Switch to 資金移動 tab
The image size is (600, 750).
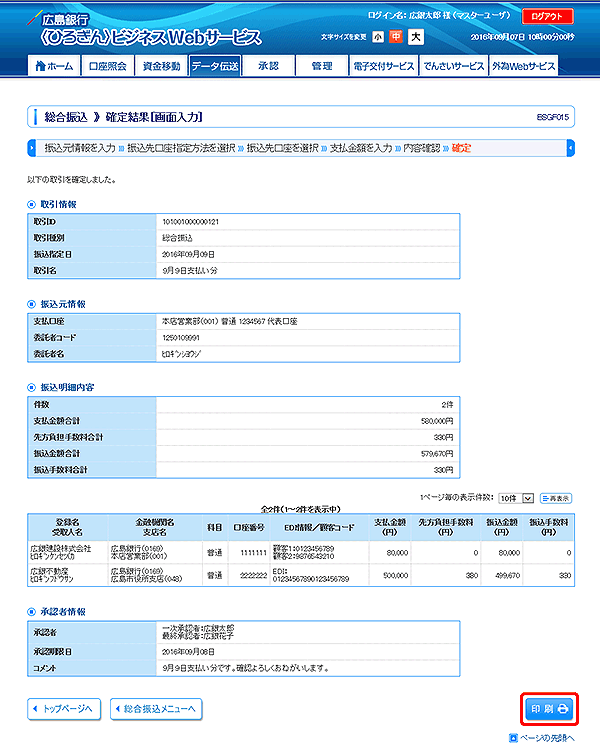click(161, 66)
